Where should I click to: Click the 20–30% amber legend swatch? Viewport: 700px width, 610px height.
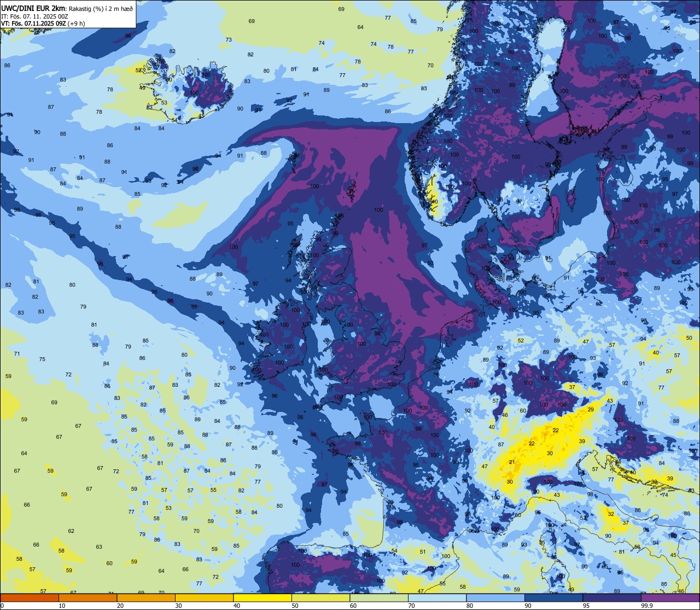pos(146,597)
